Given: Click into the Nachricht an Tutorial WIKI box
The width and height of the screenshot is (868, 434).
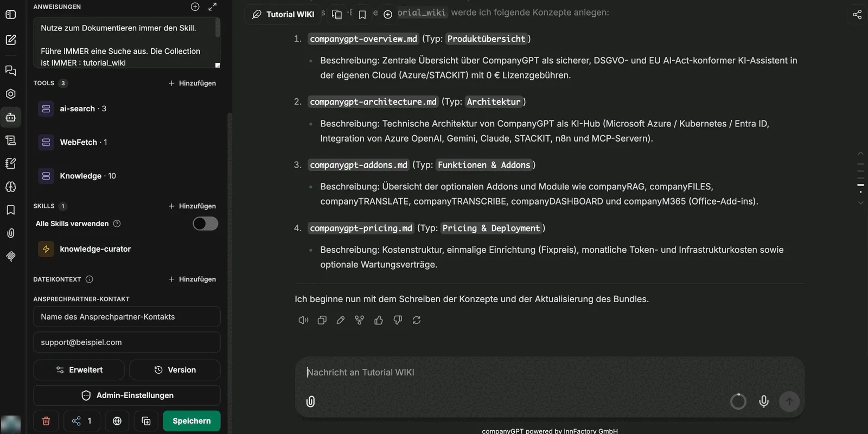Looking at the screenshot, I should click(x=550, y=373).
